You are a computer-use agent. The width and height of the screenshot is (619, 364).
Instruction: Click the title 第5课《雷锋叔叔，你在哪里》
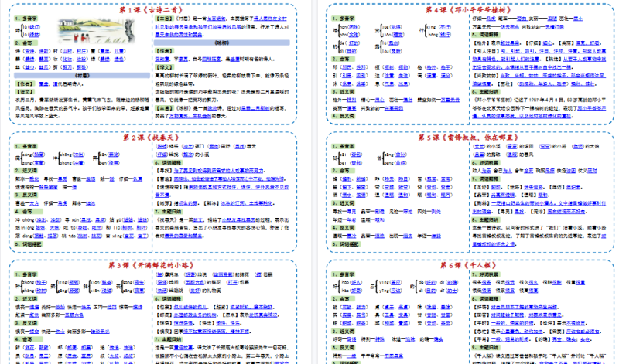click(464, 137)
